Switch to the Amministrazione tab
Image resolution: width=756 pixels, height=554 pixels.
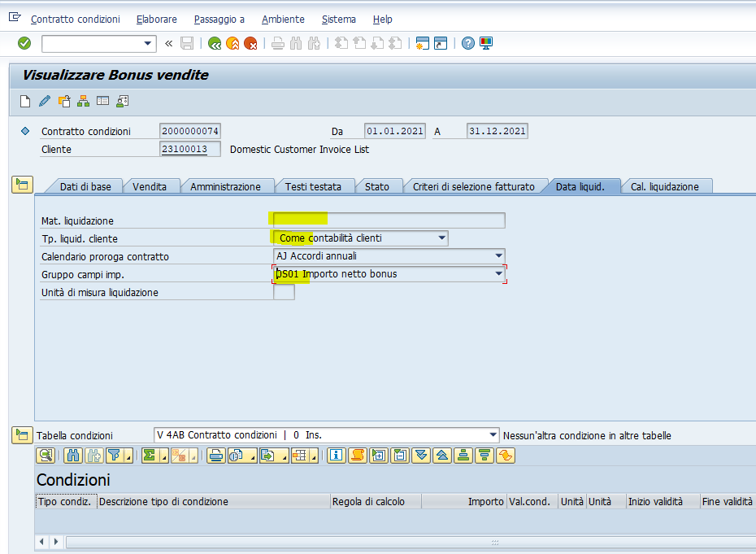[225, 187]
